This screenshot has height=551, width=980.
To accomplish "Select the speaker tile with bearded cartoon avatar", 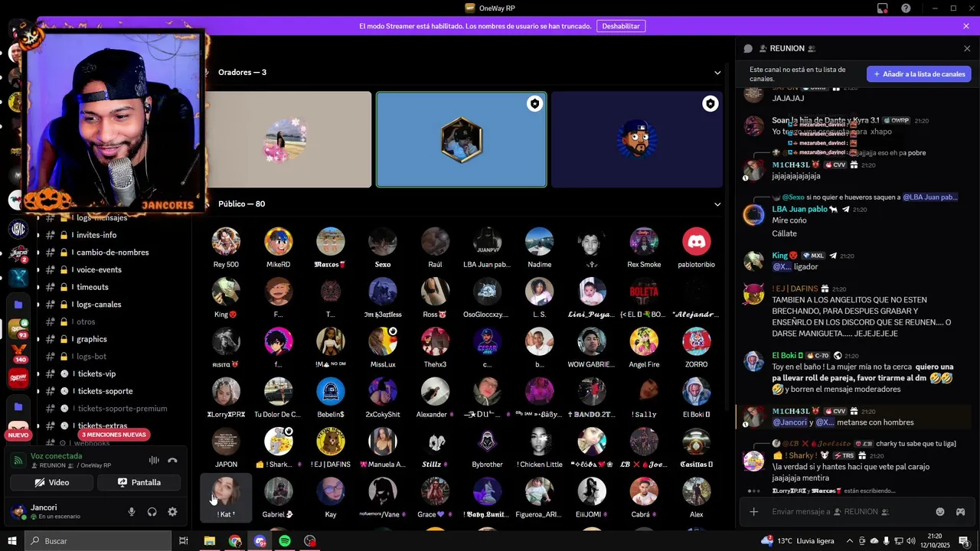I will click(636, 139).
